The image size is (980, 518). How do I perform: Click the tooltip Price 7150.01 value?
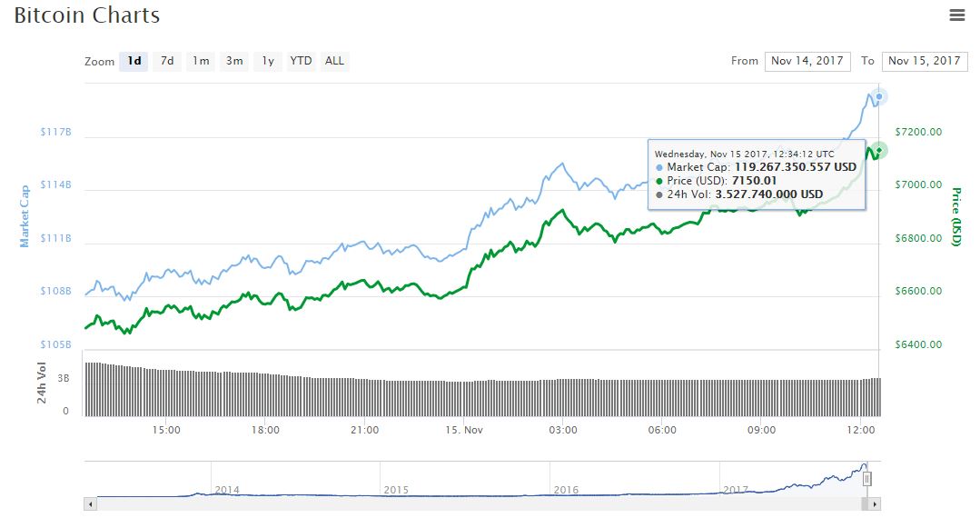click(755, 181)
